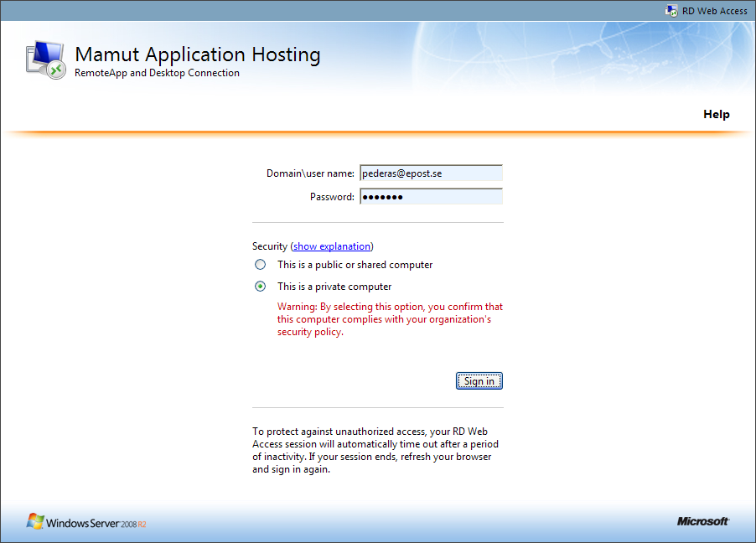Click the Windows Server 2008 R2 text

tap(96, 523)
